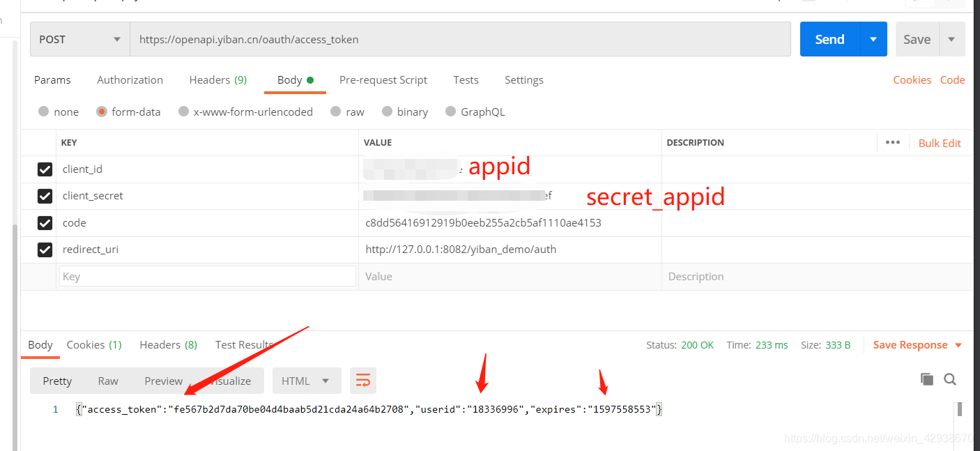980x451 pixels.
Task: Select the form-data body type
Action: click(128, 112)
